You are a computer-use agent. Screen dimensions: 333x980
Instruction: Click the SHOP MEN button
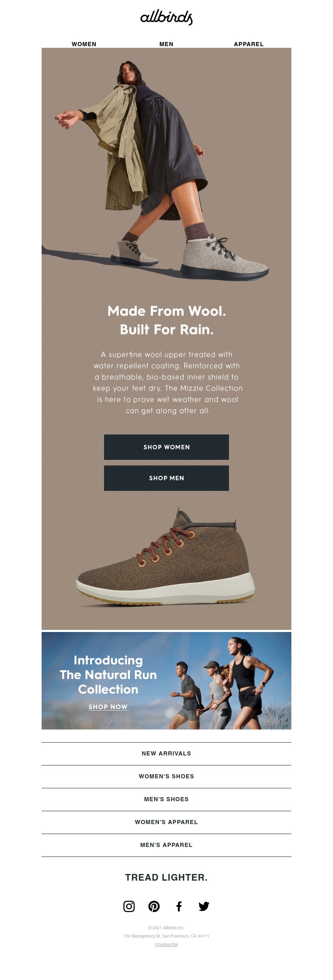[166, 478]
